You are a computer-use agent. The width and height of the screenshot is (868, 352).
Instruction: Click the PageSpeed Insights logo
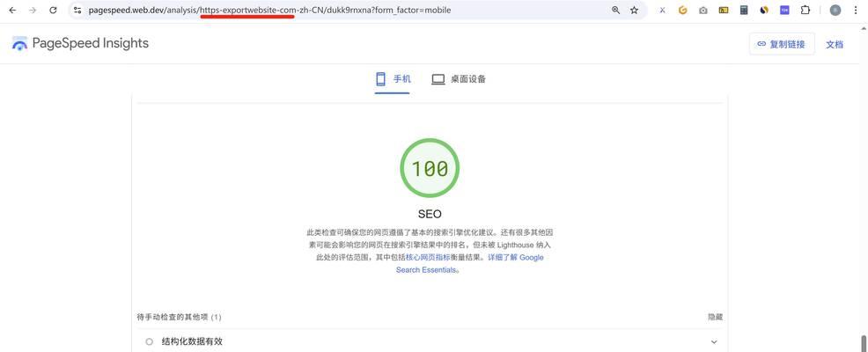(x=19, y=44)
